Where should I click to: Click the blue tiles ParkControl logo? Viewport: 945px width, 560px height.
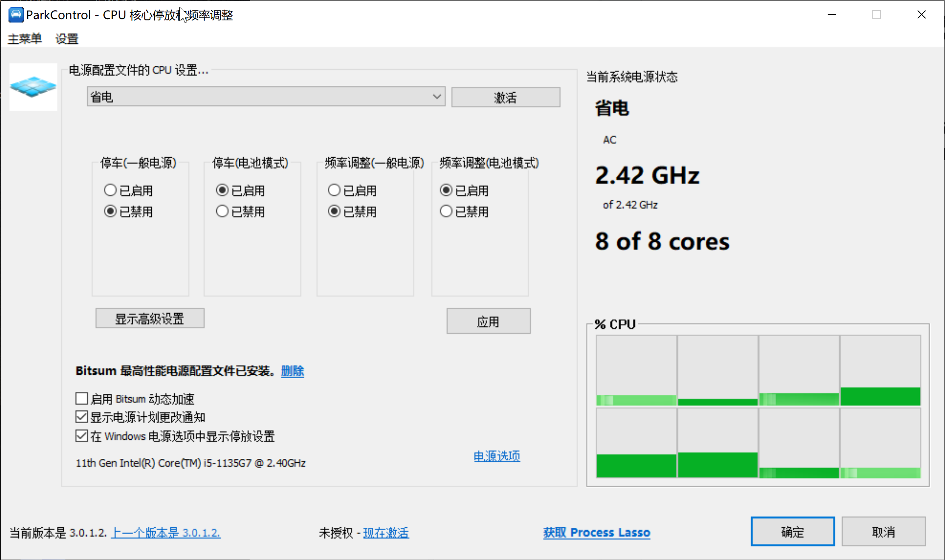click(x=33, y=87)
